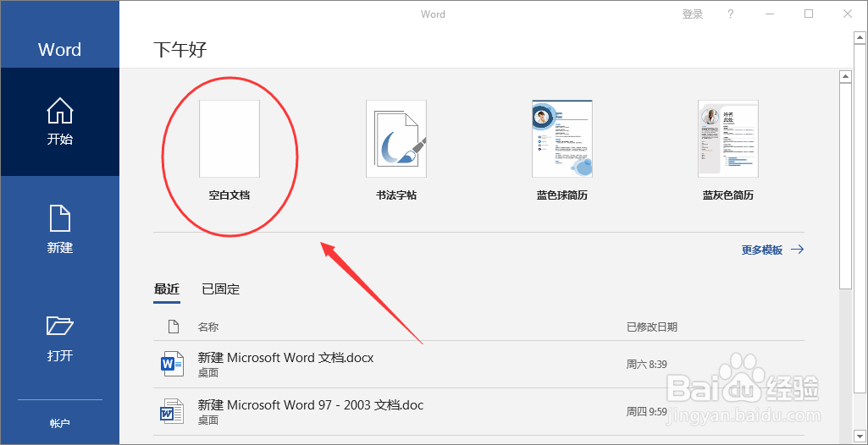This screenshot has height=445, width=868.
Task: Minimize the Word window
Action: click(x=770, y=14)
